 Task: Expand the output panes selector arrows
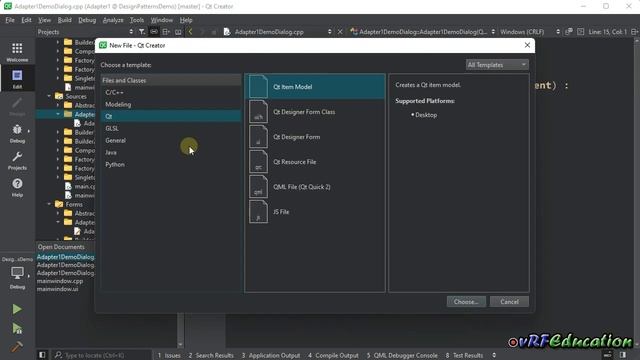tap(494, 355)
